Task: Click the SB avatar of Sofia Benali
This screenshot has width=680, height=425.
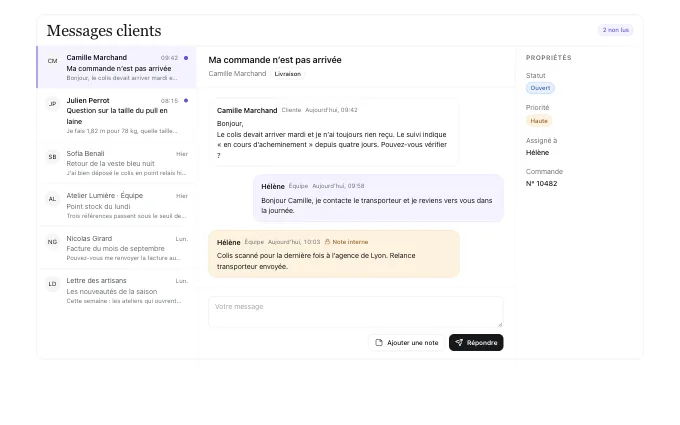Action: [x=52, y=157]
